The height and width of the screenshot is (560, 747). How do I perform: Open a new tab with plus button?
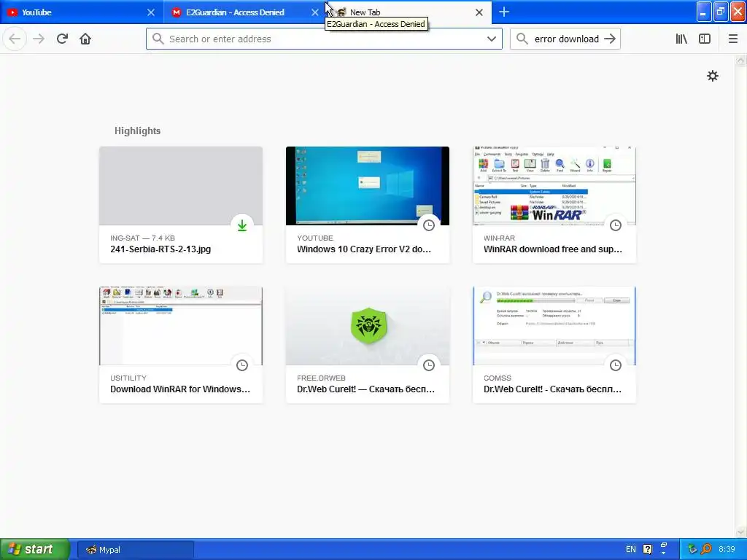pos(504,12)
